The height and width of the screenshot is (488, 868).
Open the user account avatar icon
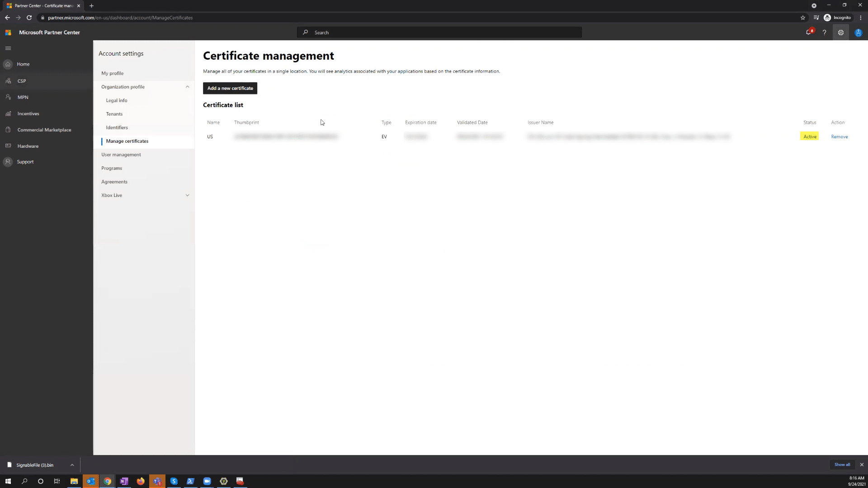pyautogui.click(x=858, y=33)
